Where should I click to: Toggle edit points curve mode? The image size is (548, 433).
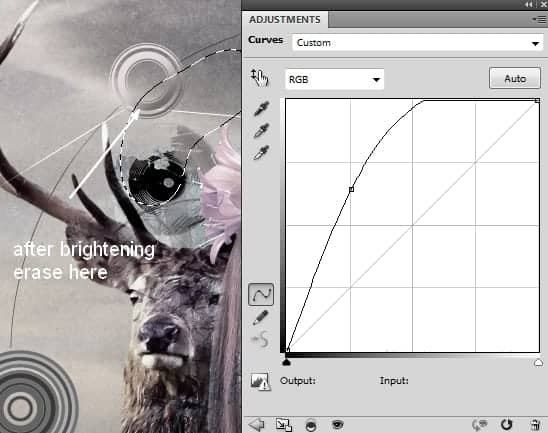pos(261,294)
